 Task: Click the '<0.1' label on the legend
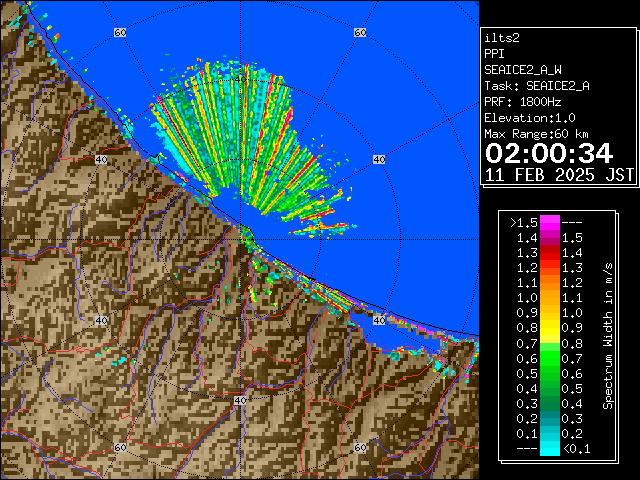[x=576, y=449]
